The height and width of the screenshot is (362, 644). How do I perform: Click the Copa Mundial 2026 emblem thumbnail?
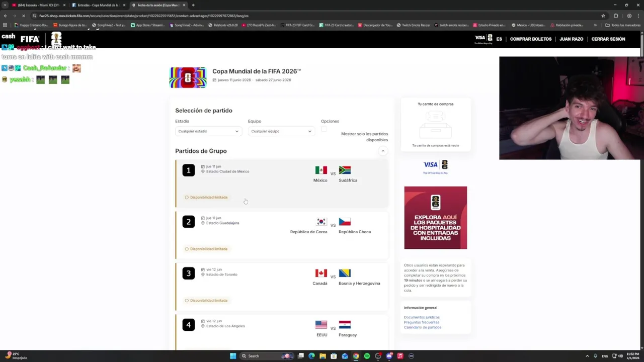click(188, 77)
